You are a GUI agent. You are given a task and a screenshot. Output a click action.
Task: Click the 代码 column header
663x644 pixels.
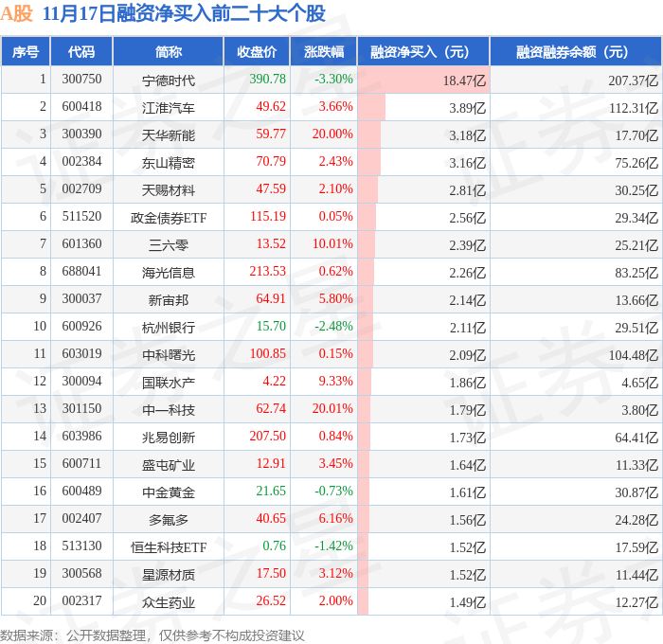pos(81,51)
